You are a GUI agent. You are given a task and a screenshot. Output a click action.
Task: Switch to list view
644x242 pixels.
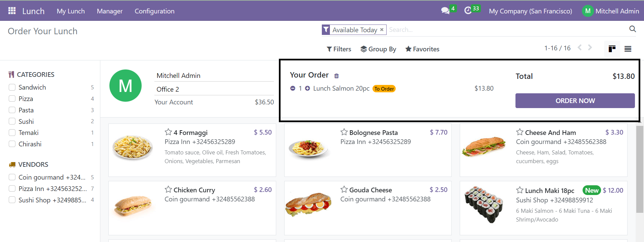coord(628,49)
